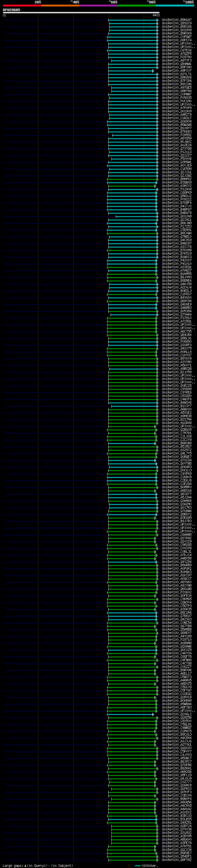Image resolution: width=197 pixels, height=868 pixels.
Task: Click the red ~20% identity color bar
Action: (22, 6)
